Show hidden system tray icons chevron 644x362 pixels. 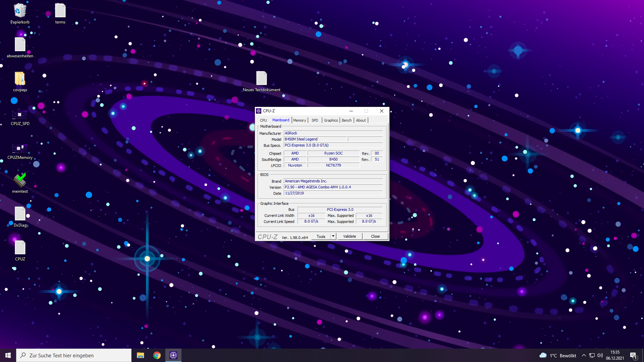[x=584, y=355]
